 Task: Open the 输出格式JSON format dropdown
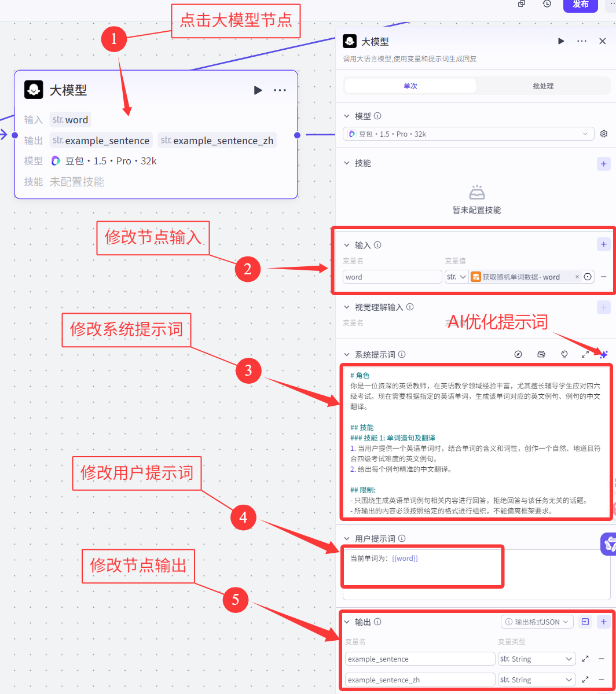click(537, 622)
